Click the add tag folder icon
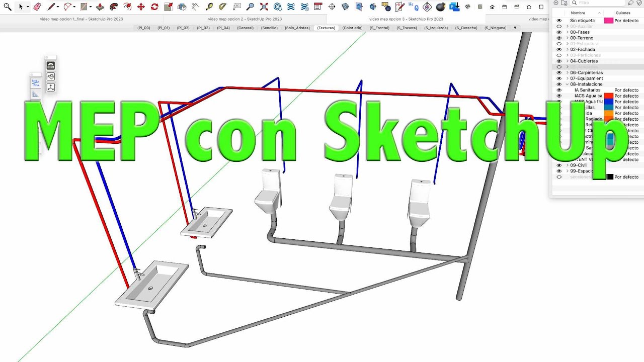This screenshot has width=644, height=362. pos(564,3)
